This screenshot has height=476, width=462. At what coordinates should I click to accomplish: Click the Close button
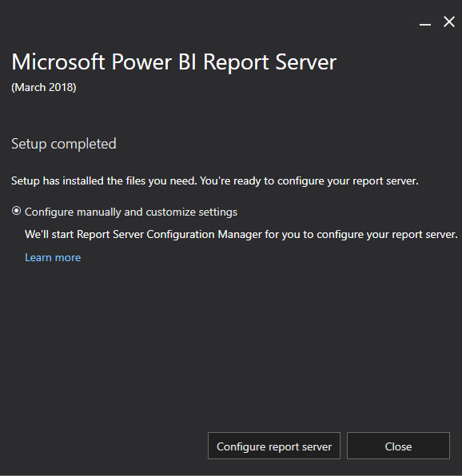tap(398, 446)
